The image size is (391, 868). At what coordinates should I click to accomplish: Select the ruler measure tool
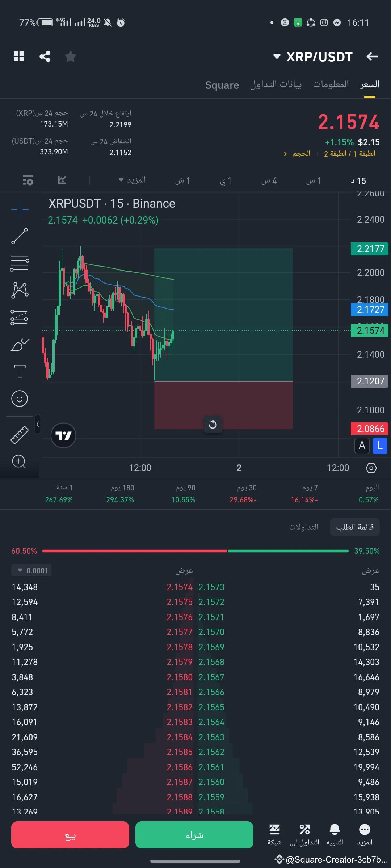20,435
